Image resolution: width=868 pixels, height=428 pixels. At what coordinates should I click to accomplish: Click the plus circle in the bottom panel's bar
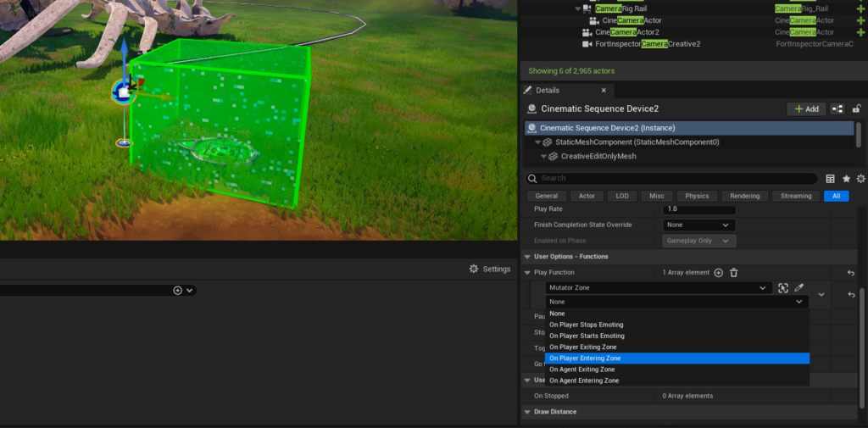[x=178, y=290]
